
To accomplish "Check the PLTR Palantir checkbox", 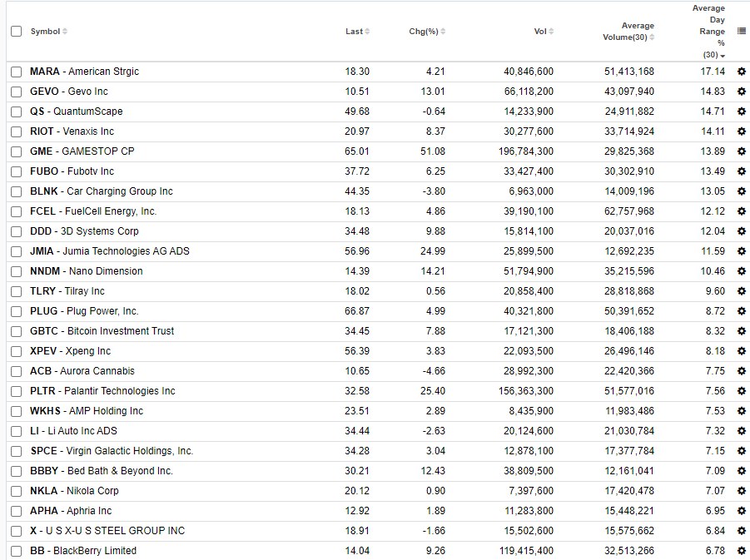I will coord(15,391).
